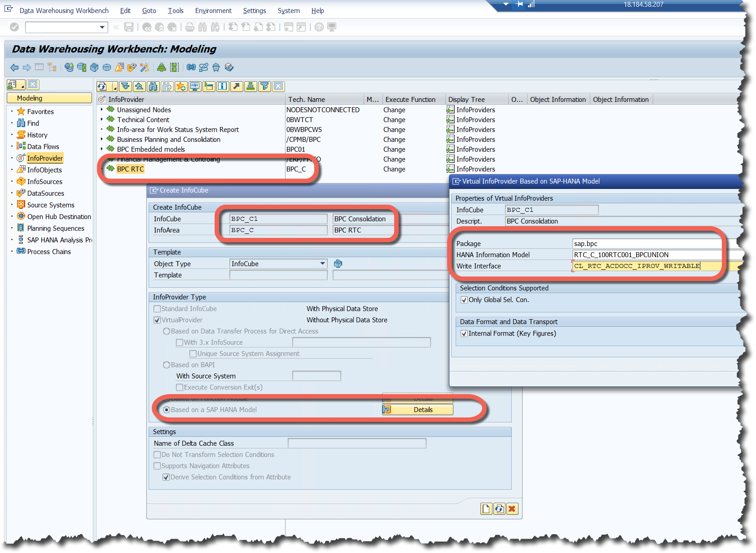The height and width of the screenshot is (553, 756).
Task: Click the Create new page icon in dialog
Action: 486,509
